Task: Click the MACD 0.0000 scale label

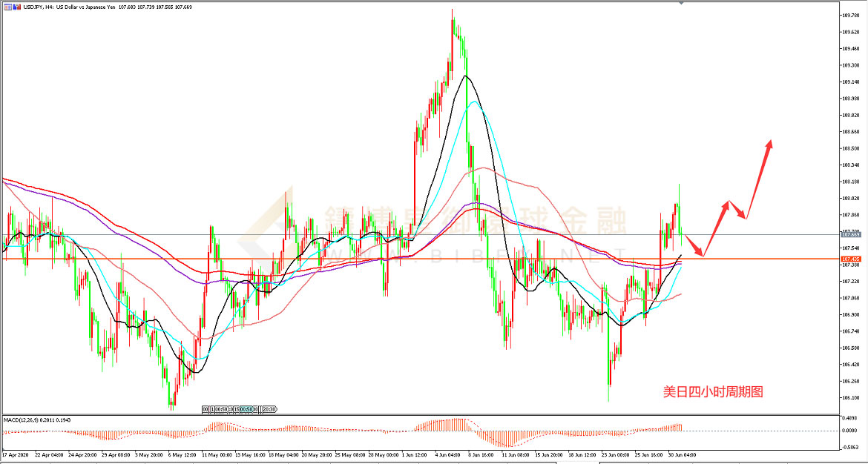Action: (x=850, y=431)
